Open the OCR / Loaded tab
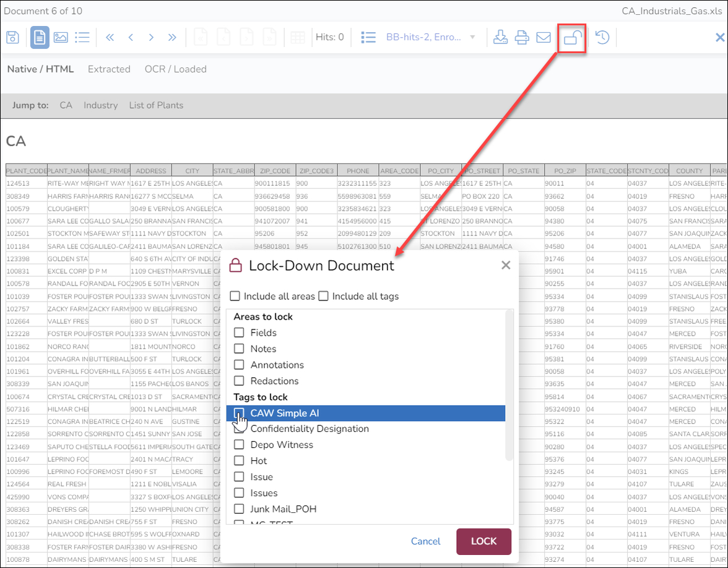728x568 pixels. point(175,69)
